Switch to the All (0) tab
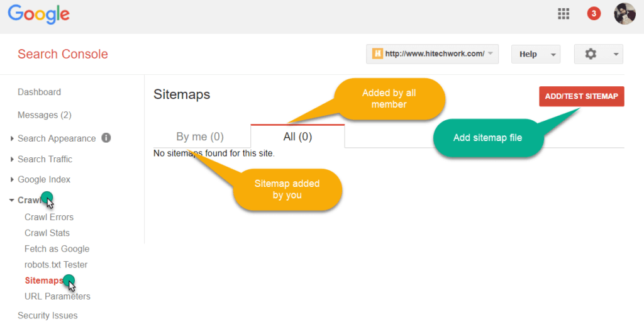644x324 pixels. (x=297, y=137)
